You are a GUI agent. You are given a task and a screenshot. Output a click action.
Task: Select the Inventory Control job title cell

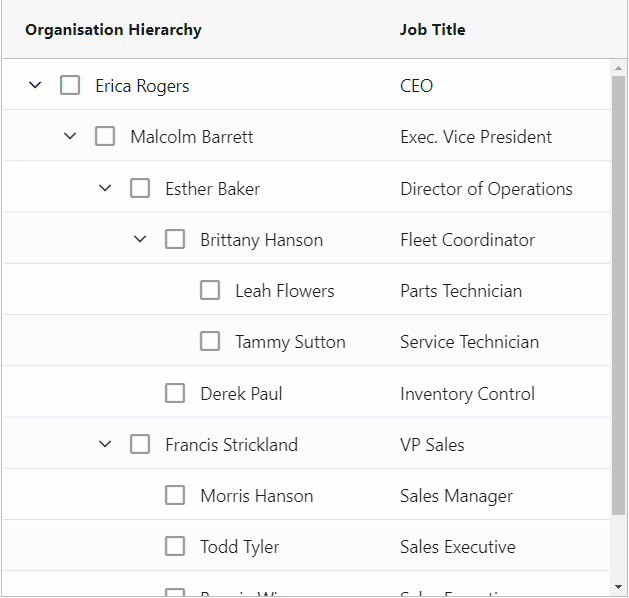[x=467, y=393]
